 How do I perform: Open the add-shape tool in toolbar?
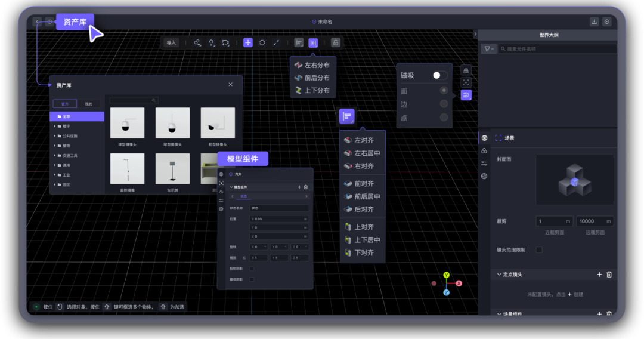(197, 43)
